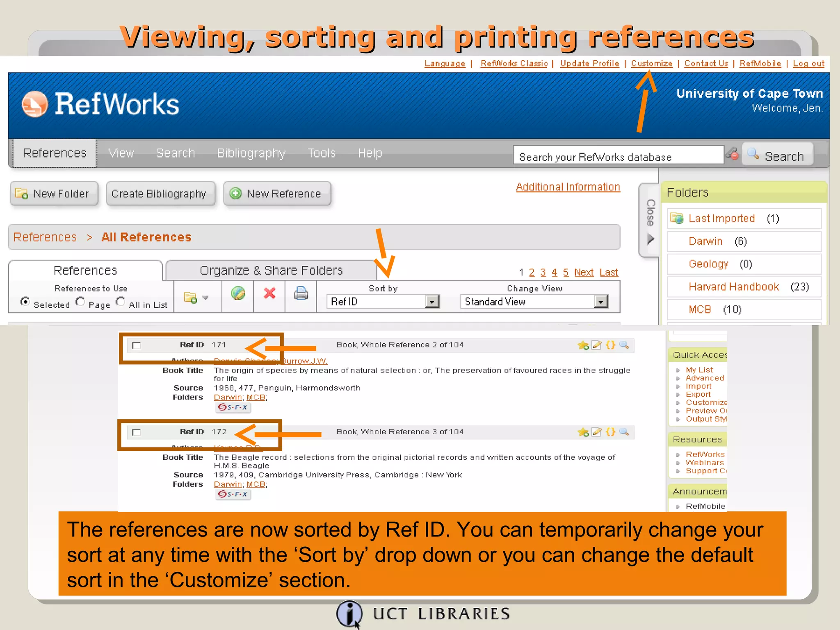Screen dimensions: 840x630
Task: Expand the Add to Folder arrow
Action: 205,298
